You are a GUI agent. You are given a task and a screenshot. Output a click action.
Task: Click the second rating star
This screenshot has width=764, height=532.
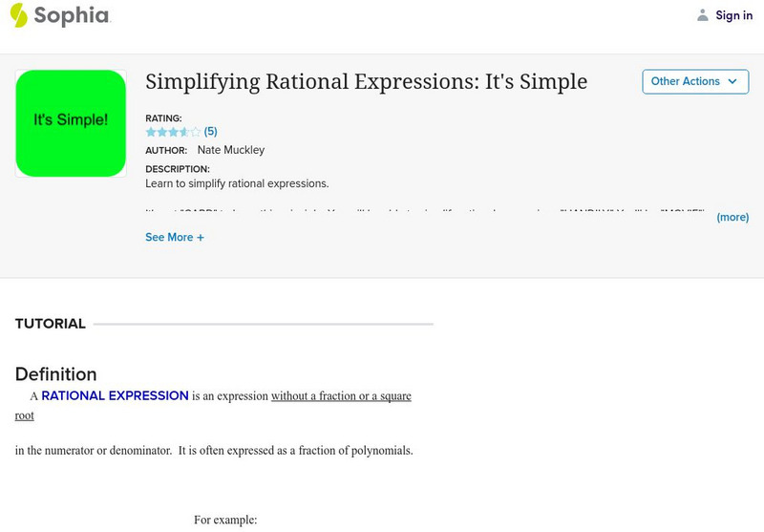[x=162, y=132]
